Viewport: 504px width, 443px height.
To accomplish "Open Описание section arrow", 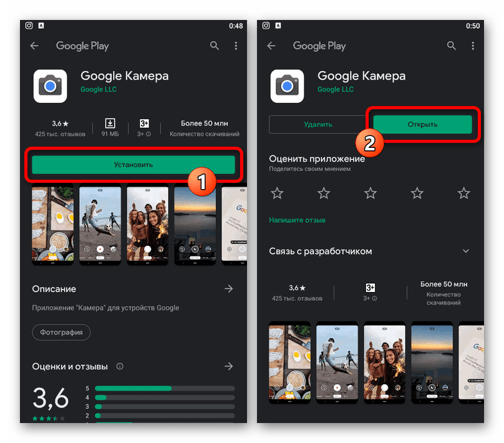I will click(x=229, y=289).
